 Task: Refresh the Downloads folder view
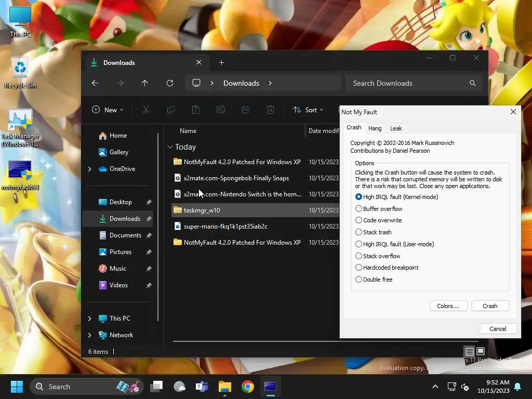[x=170, y=83]
